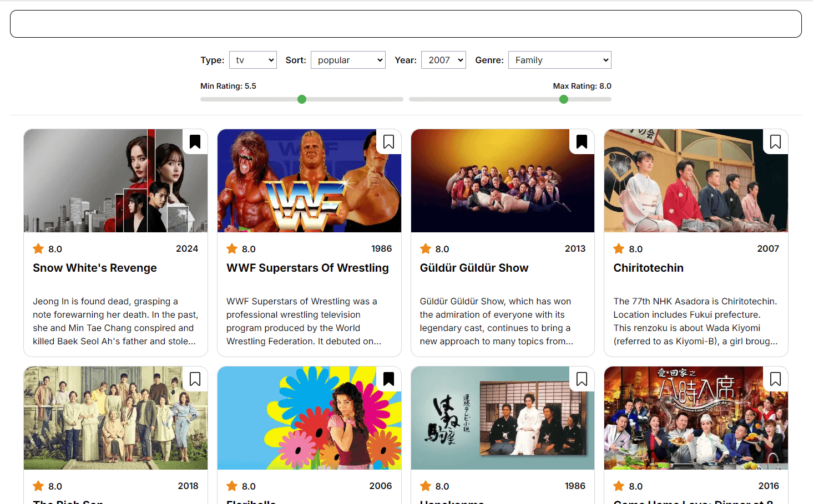
Task: Open the 2016 dinner show poster image
Action: 696,418
